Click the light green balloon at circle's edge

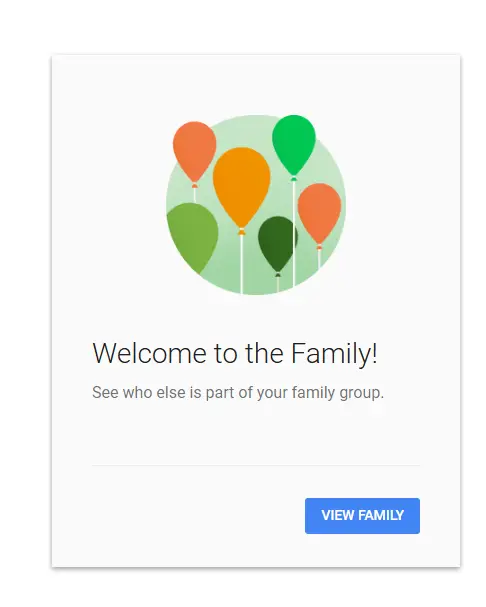coord(192,237)
